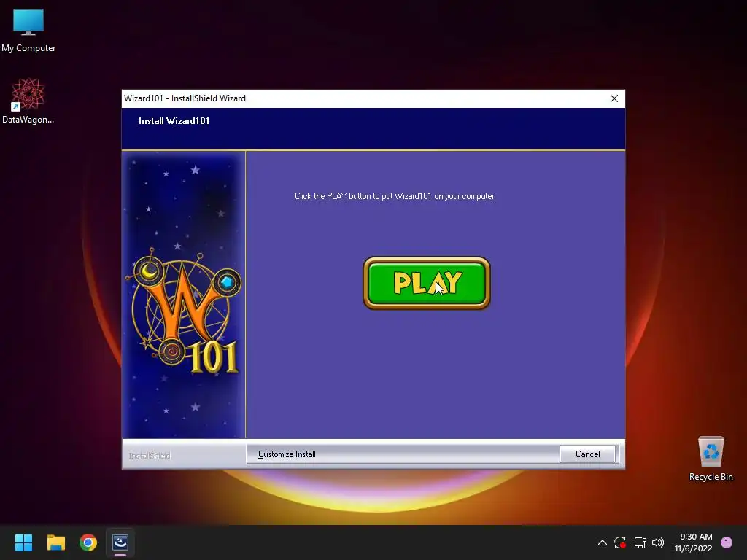Open Google Chrome from taskbar

pyautogui.click(x=88, y=542)
